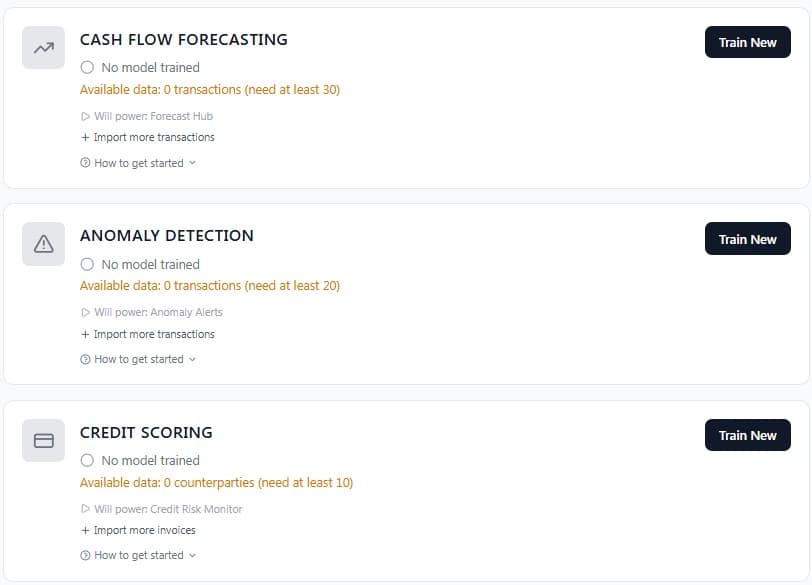Train a new Anomaly Detection model

[x=747, y=239]
